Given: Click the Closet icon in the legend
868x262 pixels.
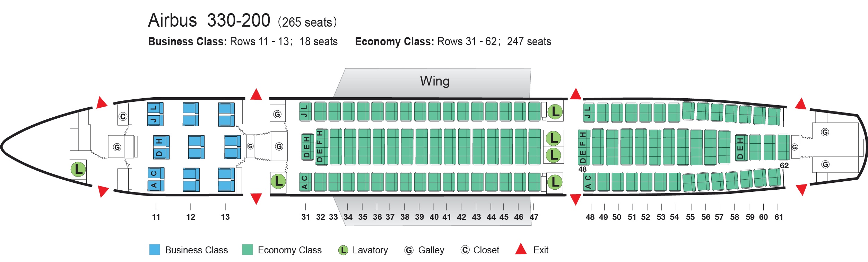Looking at the screenshot, I should coord(465,250).
